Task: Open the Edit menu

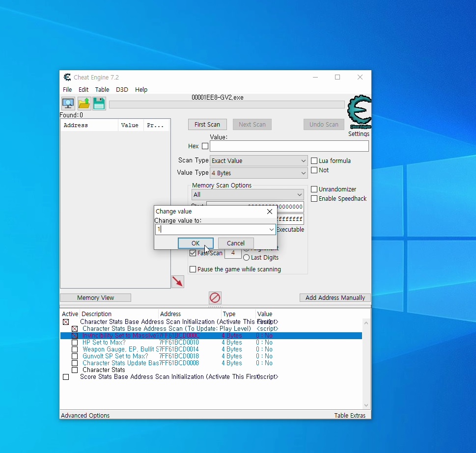Action: click(x=84, y=90)
